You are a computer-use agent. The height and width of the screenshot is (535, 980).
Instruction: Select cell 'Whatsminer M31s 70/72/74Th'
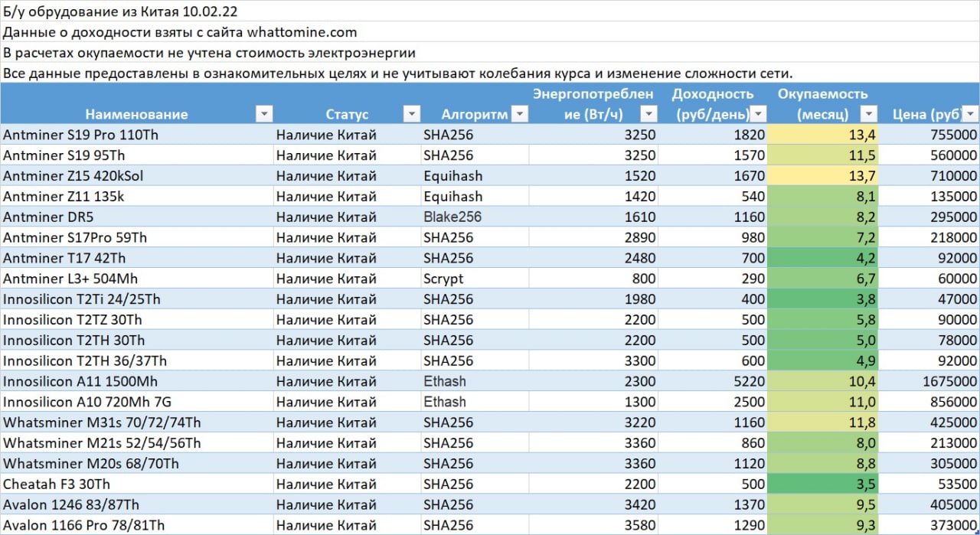[x=137, y=422]
